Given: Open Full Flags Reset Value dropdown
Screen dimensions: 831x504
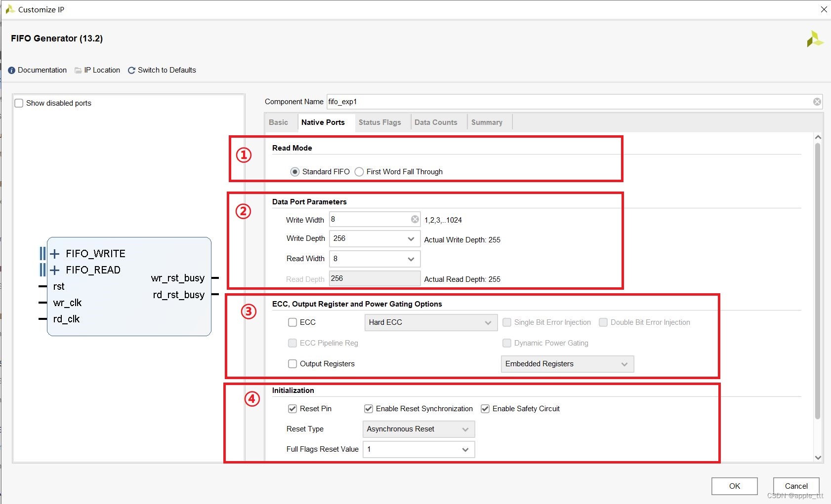Looking at the screenshot, I should click(x=418, y=449).
